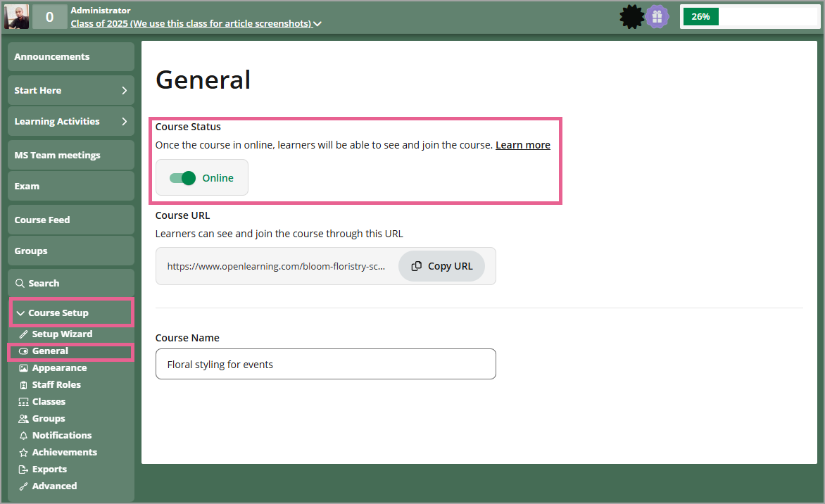Click the Classes icon in Course Setup
The height and width of the screenshot is (504, 825).
23,401
